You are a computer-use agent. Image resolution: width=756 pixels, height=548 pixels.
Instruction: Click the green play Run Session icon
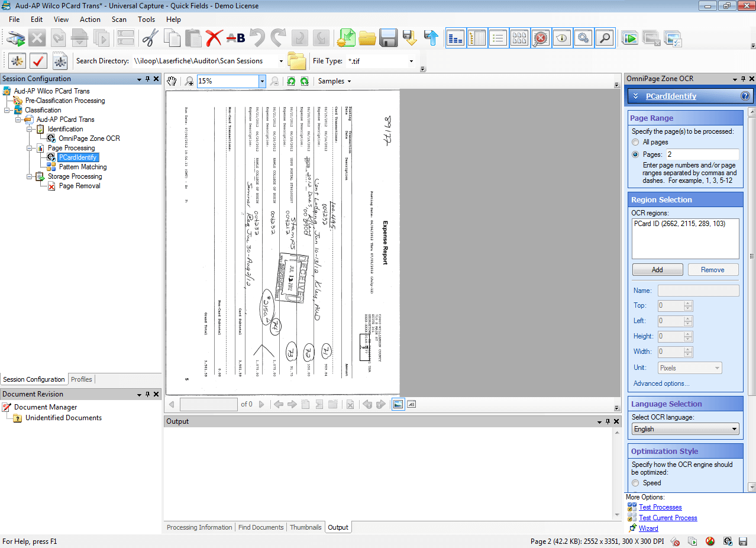pyautogui.click(x=630, y=38)
